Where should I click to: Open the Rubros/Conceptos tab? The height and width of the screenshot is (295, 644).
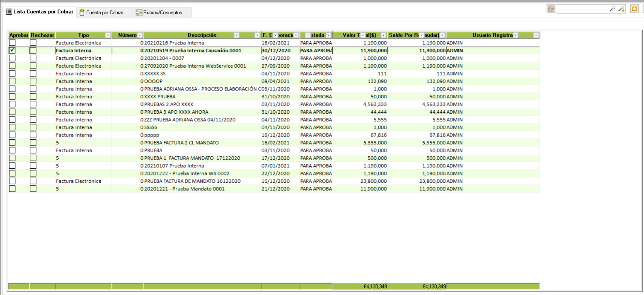point(162,13)
